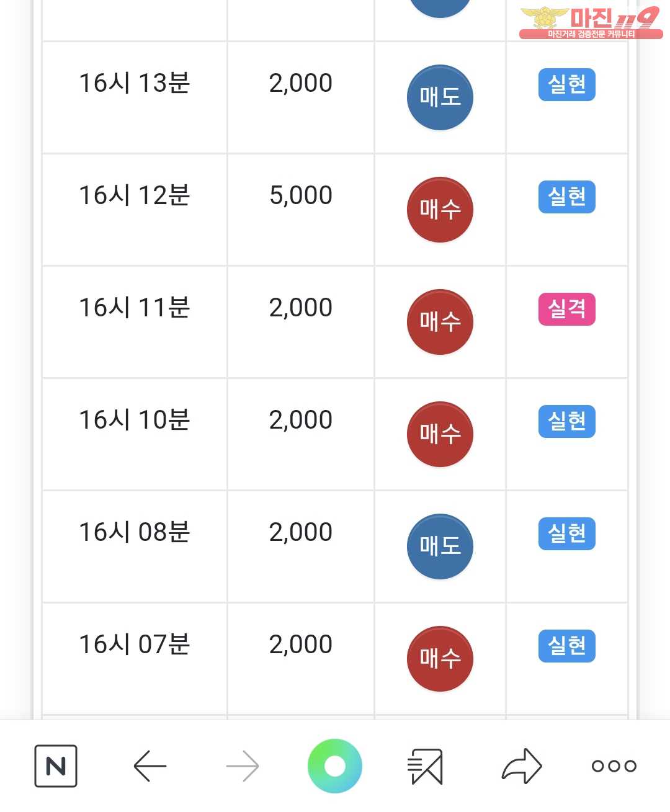
Task: Tap the 마진119 logo banner
Action: [591, 22]
